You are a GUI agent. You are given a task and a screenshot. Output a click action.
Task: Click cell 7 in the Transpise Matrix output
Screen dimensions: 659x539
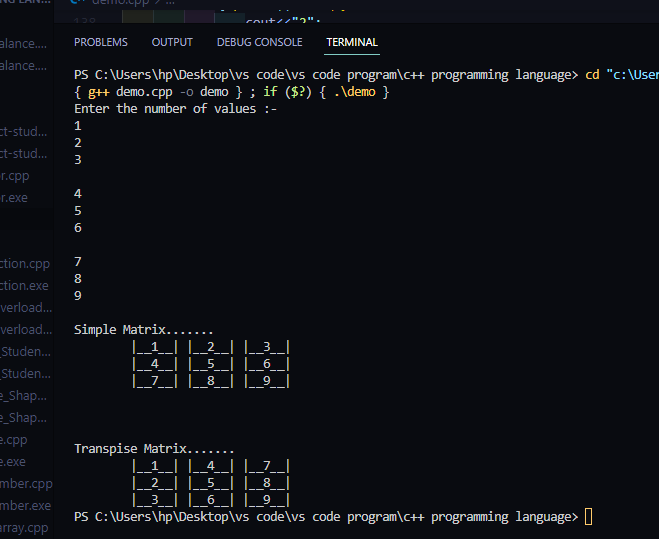(267, 466)
